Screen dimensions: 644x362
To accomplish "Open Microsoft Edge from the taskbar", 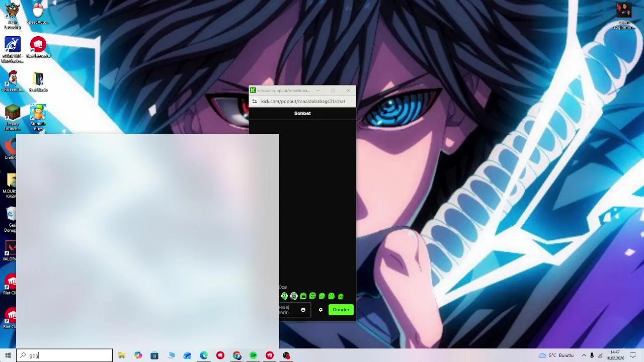I will pyautogui.click(x=204, y=355).
